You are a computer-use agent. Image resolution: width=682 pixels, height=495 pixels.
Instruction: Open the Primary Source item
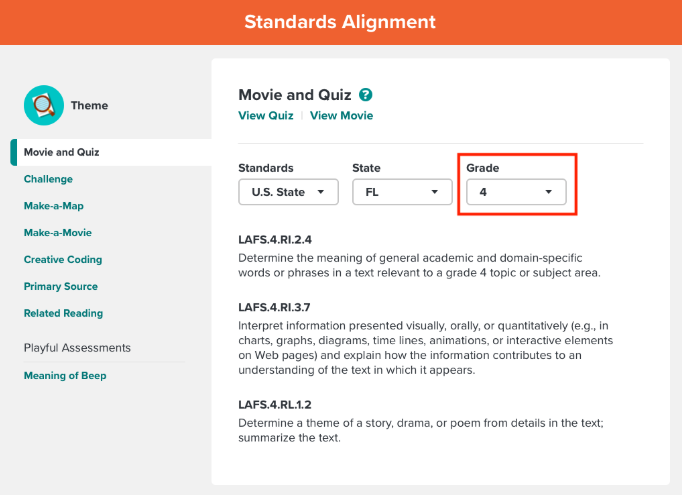click(x=61, y=287)
